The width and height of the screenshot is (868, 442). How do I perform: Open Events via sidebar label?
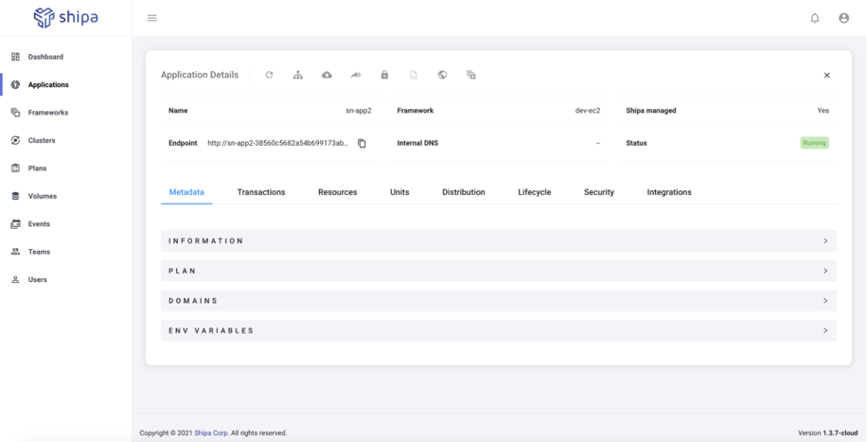[x=39, y=224]
